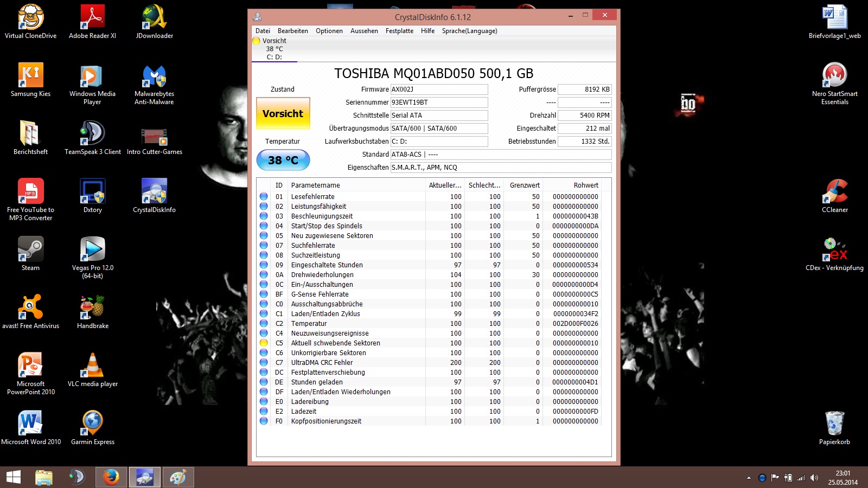Open Samsung Kies desktop shortcut

[31, 80]
